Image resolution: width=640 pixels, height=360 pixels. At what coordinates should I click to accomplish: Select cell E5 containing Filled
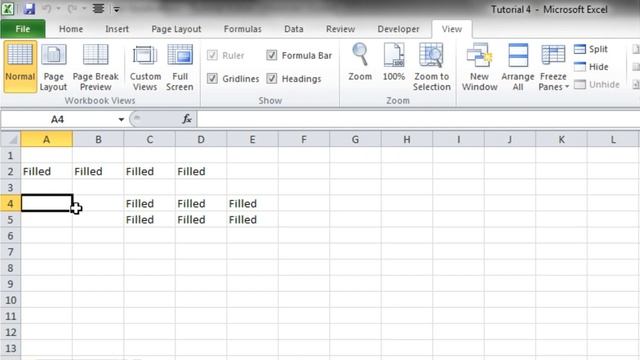(x=252, y=220)
